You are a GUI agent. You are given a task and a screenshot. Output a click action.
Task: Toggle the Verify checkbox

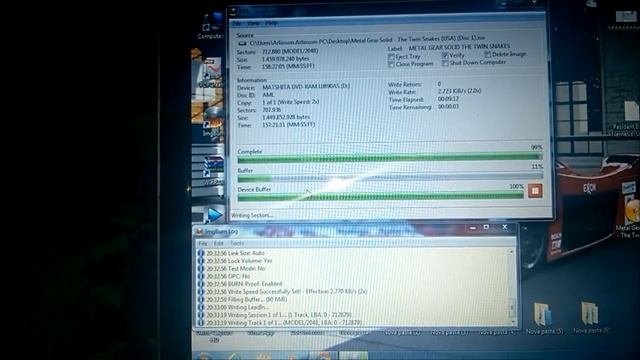(x=445, y=55)
